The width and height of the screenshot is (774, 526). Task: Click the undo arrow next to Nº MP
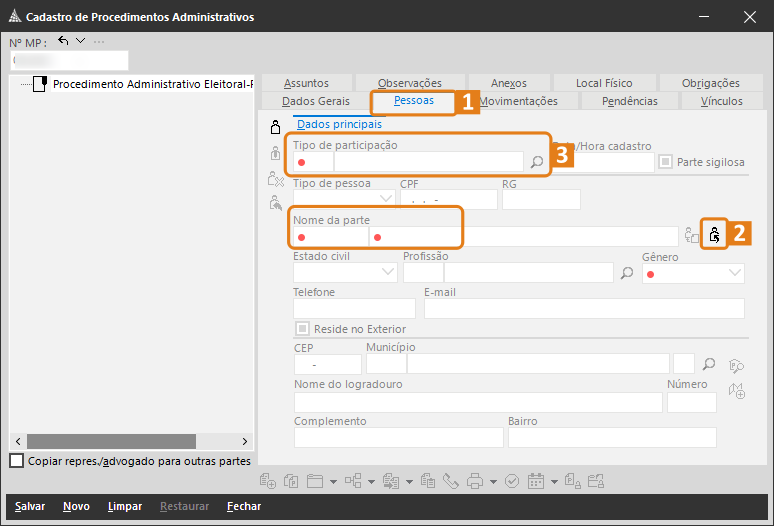[63, 40]
